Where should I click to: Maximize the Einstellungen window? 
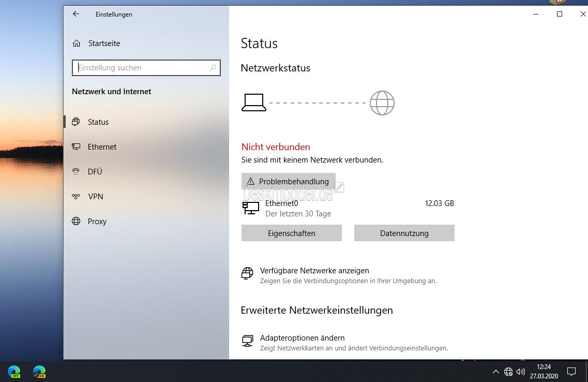[560, 14]
